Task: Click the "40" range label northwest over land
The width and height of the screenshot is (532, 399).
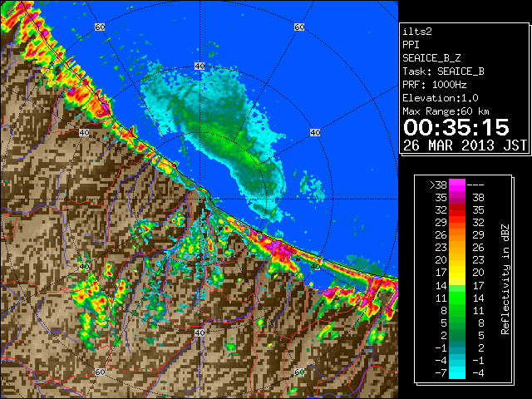Action: point(84,132)
